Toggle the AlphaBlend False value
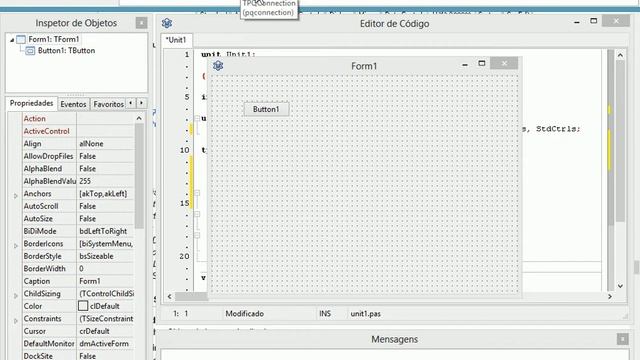 [106, 169]
